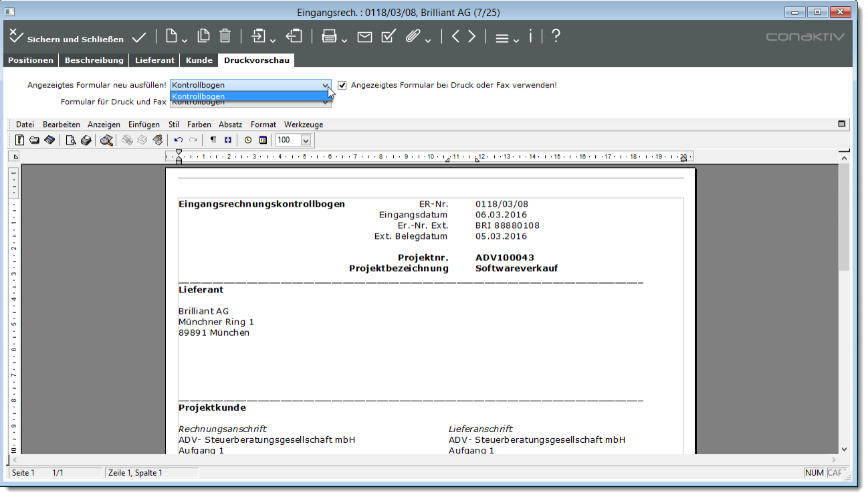
Task: Click 'Sichern und Schließen' button
Action: point(67,38)
